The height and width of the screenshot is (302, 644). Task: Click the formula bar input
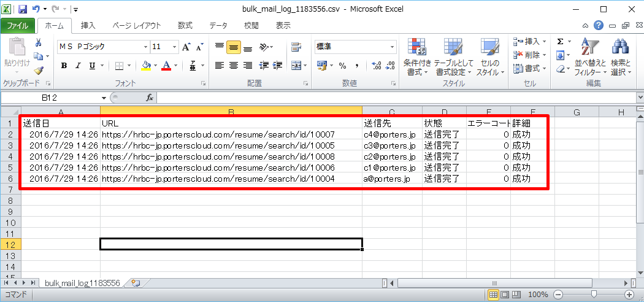coord(396,98)
